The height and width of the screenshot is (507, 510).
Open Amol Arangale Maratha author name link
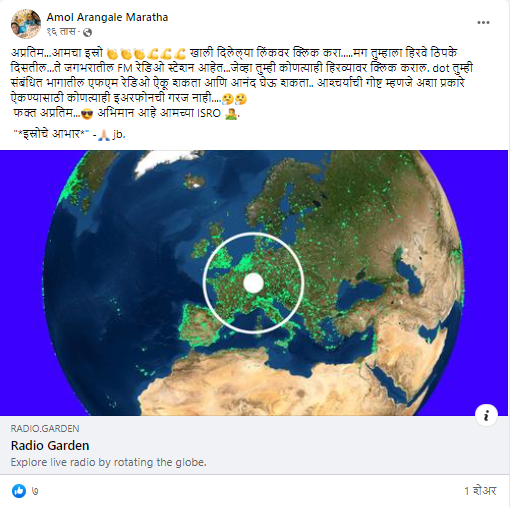(107, 17)
